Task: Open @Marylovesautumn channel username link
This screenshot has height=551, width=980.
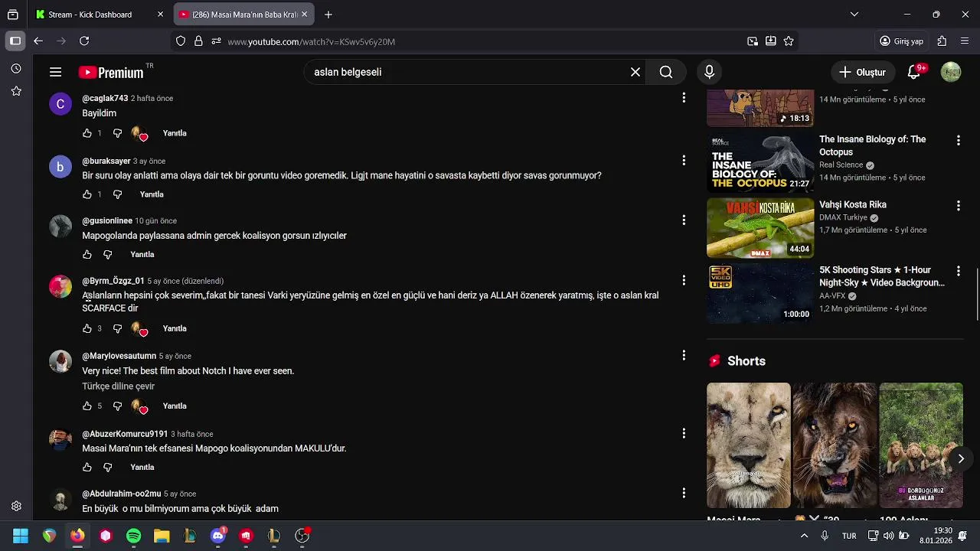Action: 119,356
